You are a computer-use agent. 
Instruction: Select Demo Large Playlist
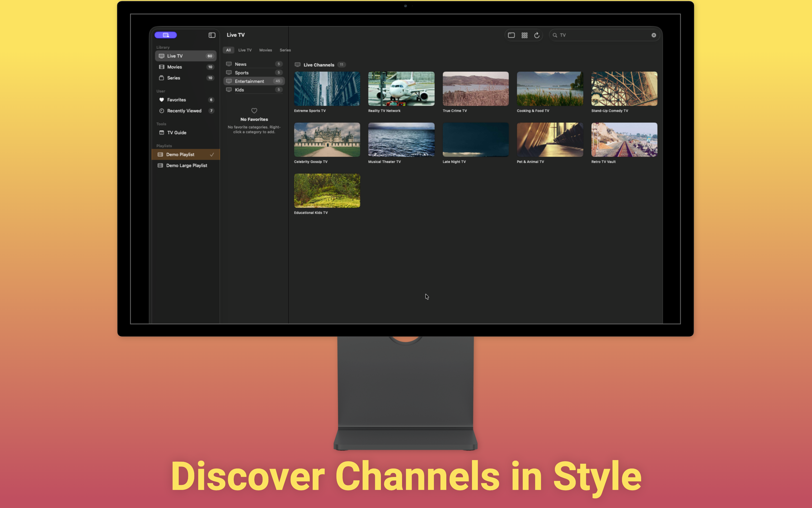186,165
